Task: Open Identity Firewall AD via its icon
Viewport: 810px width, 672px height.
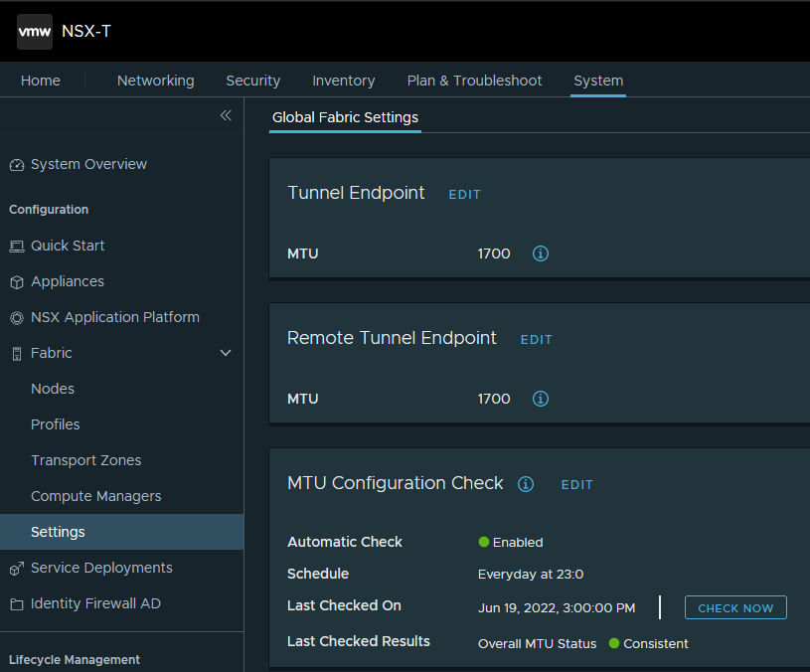Action: point(15,603)
